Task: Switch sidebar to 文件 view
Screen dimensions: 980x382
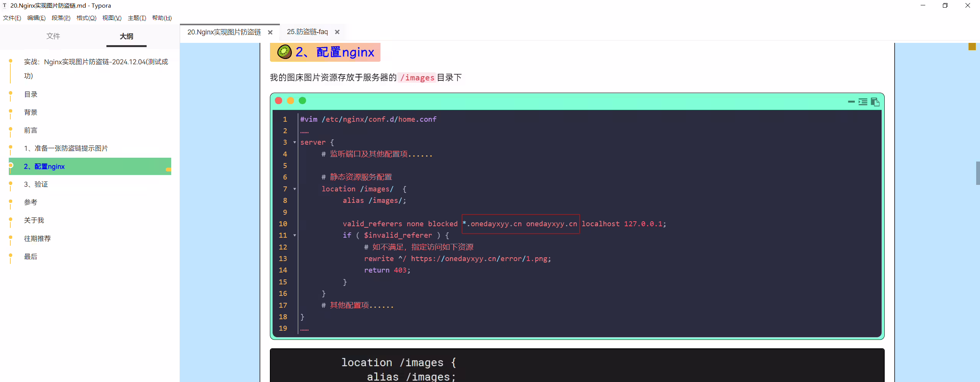Action: tap(53, 36)
